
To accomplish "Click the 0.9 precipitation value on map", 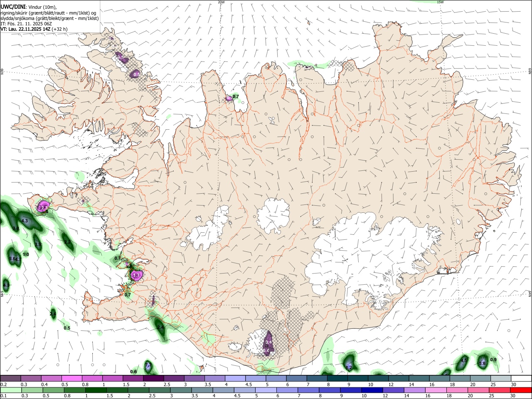I will (493, 360).
